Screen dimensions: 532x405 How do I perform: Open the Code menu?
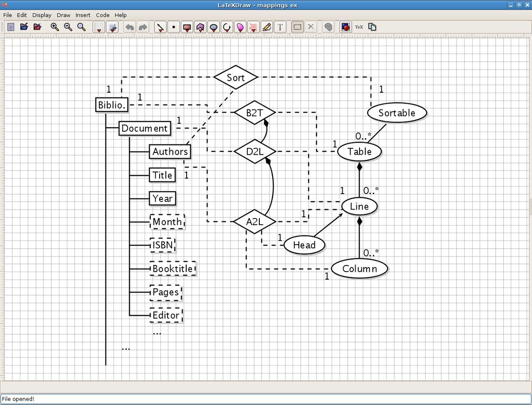pos(102,15)
